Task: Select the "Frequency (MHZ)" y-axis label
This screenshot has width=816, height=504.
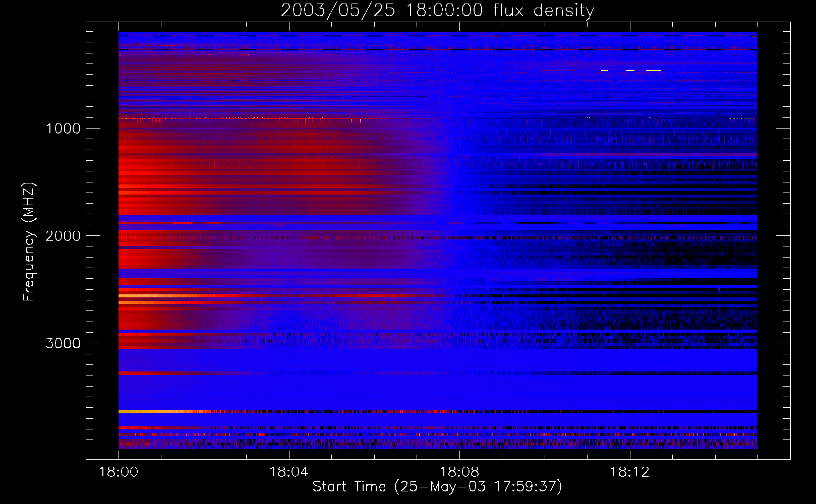Action: pos(29,241)
